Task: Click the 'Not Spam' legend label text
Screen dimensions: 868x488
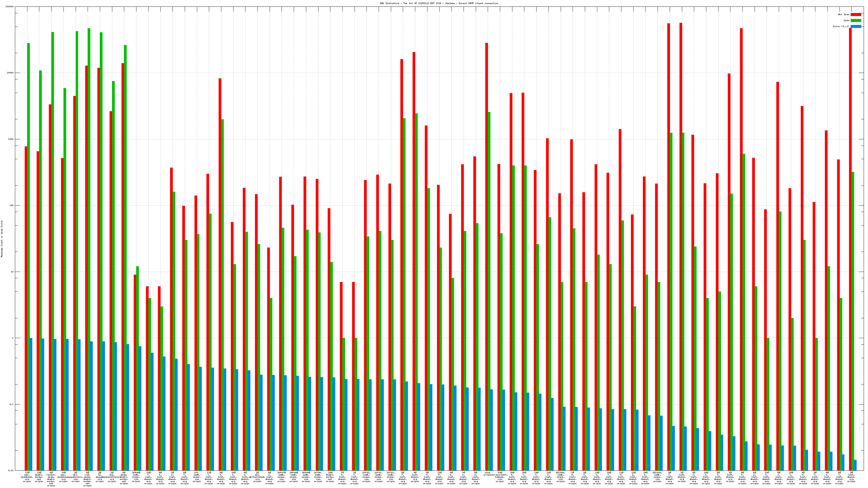Action: pyautogui.click(x=844, y=14)
